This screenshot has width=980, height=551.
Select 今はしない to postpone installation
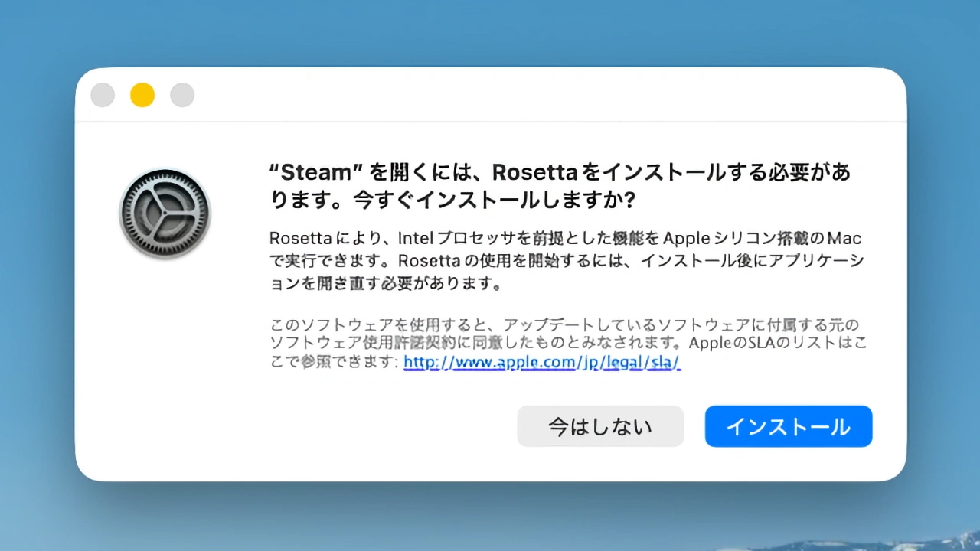coord(600,426)
